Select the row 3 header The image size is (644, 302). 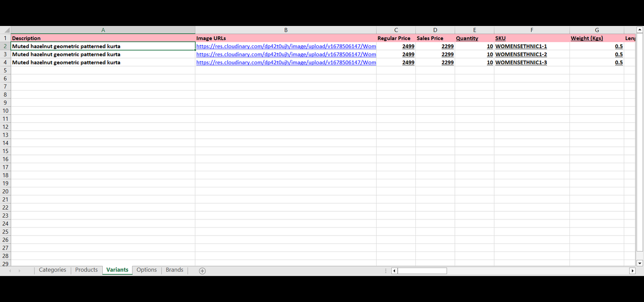pos(5,54)
